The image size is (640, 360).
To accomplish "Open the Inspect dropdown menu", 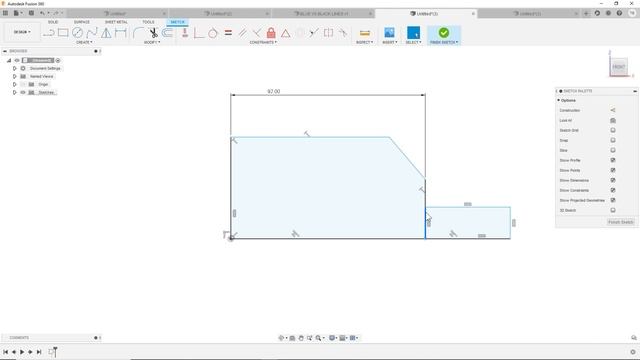I will coord(364,42).
